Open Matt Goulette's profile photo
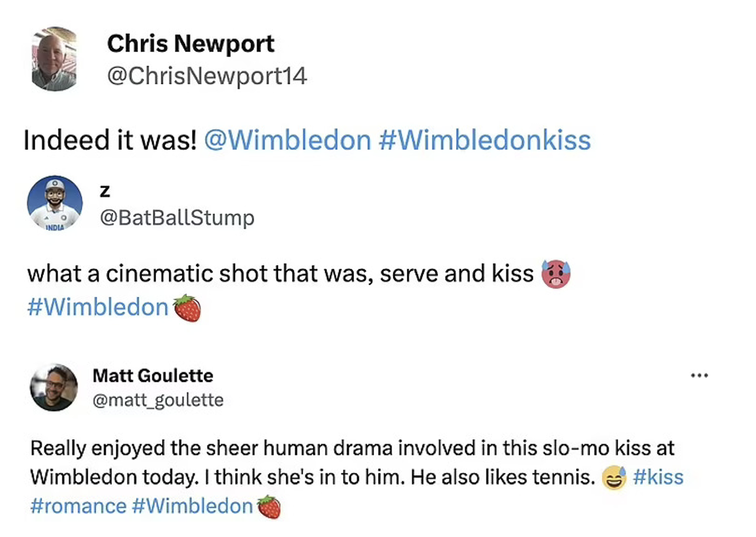Image resolution: width=756 pixels, height=537 pixels. tap(54, 387)
